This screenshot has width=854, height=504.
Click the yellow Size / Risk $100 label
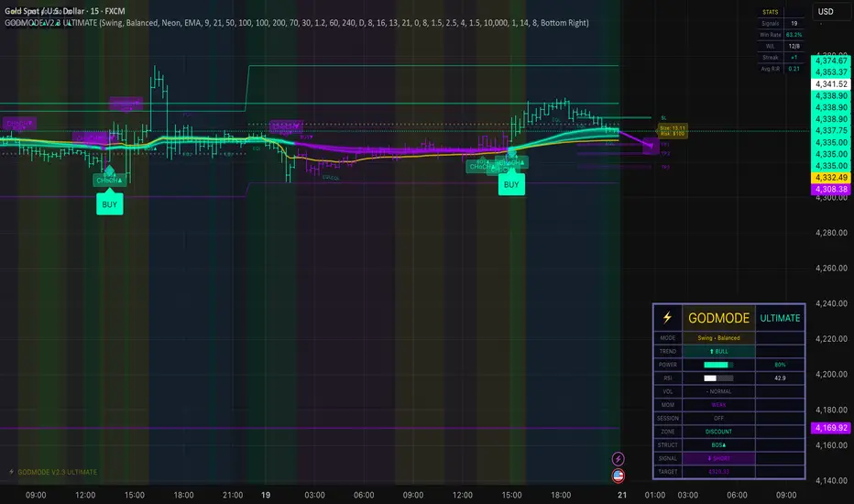tap(673, 131)
